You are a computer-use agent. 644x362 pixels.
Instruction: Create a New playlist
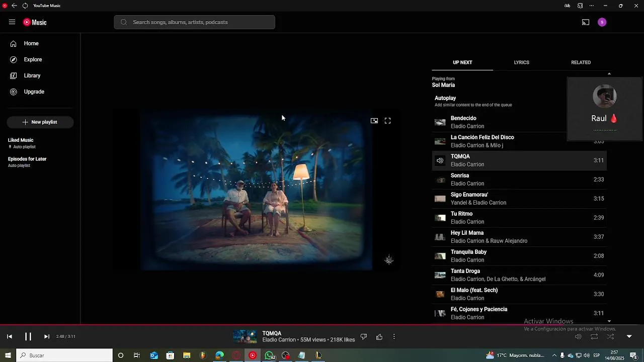tap(40, 122)
